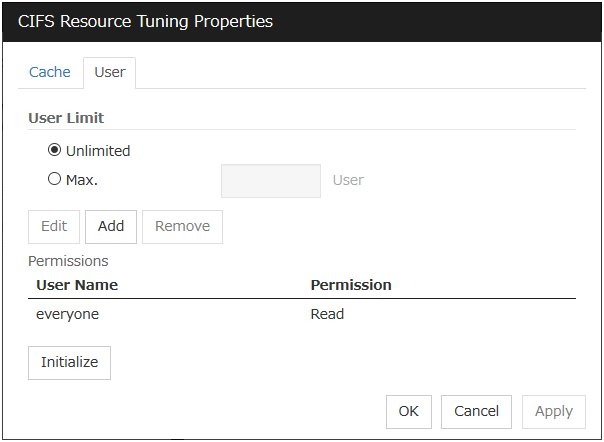Click the Permissions section label
The height and width of the screenshot is (442, 604).
pyautogui.click(x=68, y=261)
